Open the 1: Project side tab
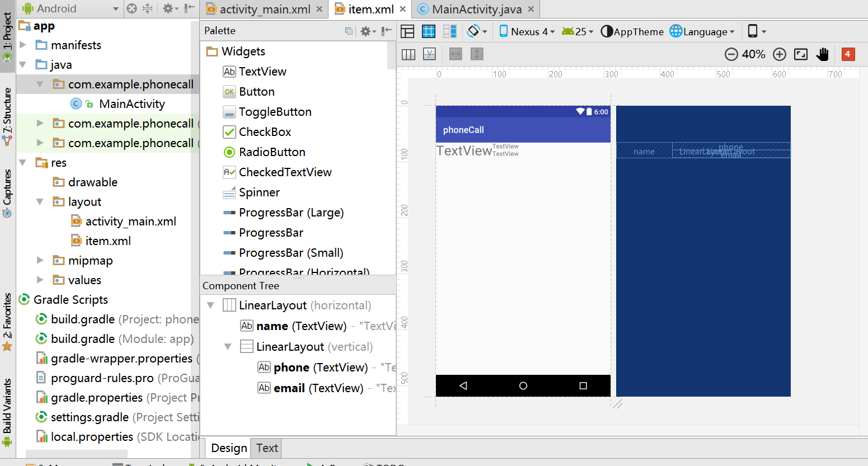 click(7, 37)
